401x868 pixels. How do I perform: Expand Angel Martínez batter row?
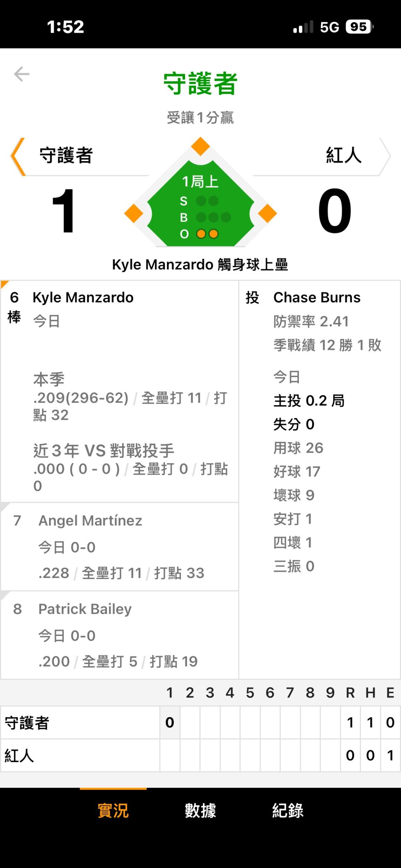point(120,546)
